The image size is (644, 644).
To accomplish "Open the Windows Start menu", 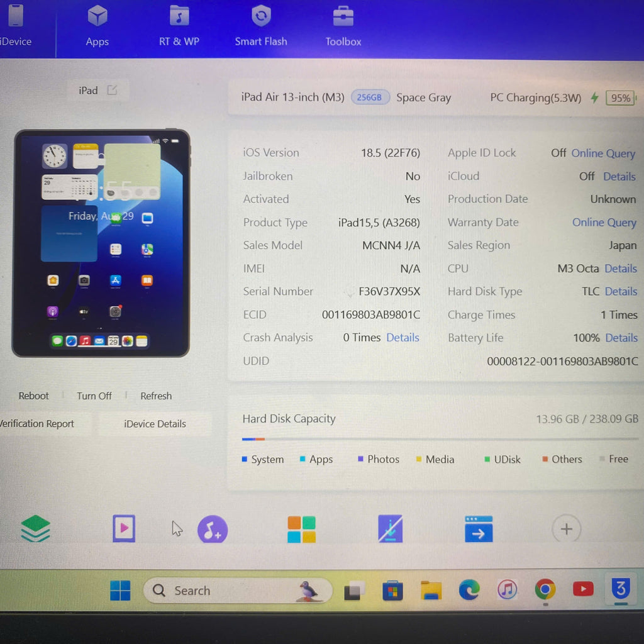I will 120,591.
